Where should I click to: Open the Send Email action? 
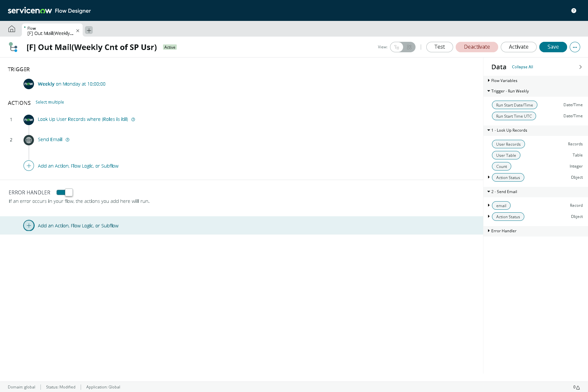(50, 139)
